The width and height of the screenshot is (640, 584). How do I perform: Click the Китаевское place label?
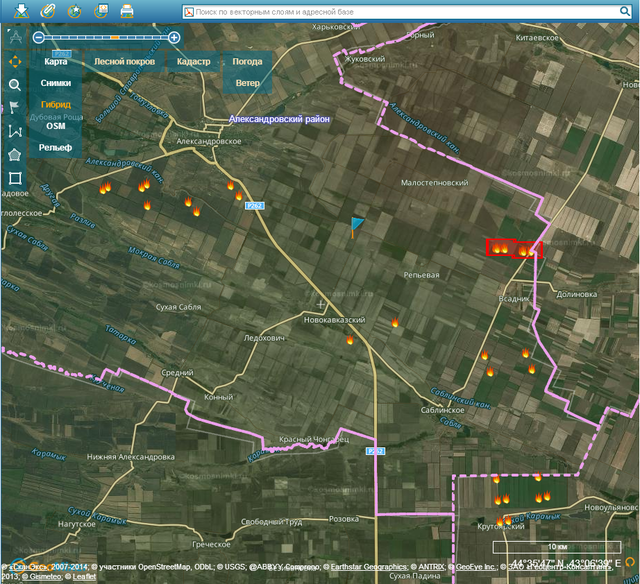(537, 38)
